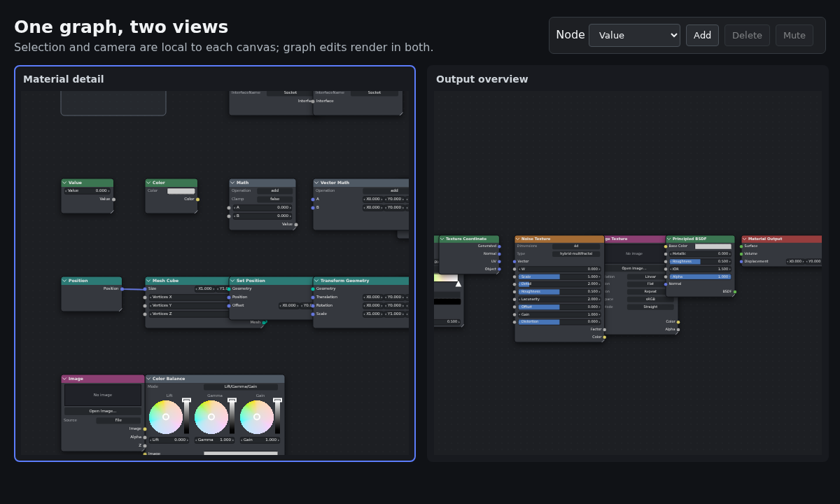Collapse the Mesh Cube node chevron
This screenshot has width=840, height=504.
coord(149,281)
